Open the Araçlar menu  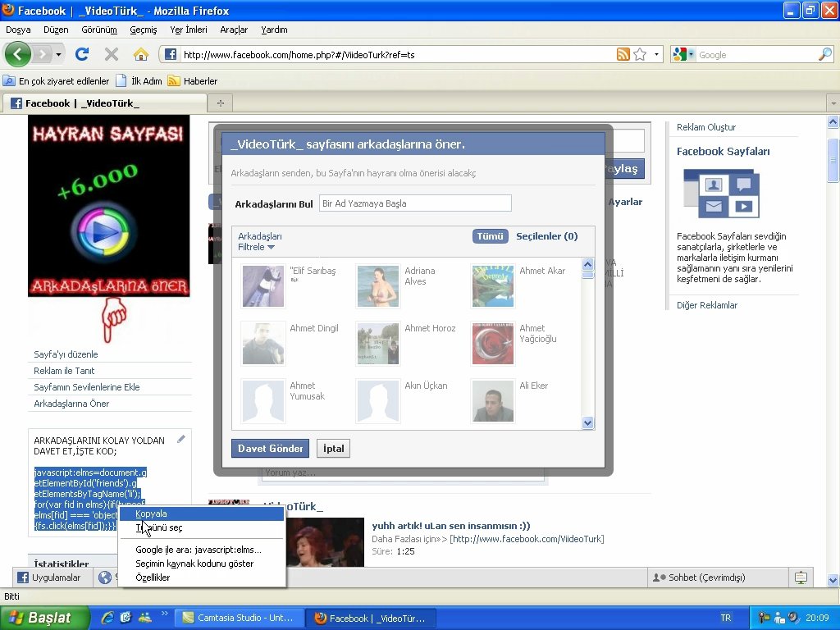coord(234,30)
